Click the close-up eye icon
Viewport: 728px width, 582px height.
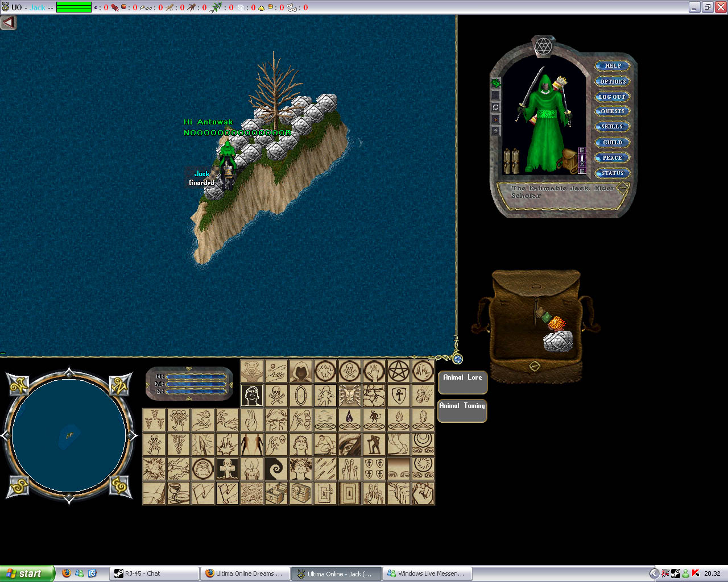point(350,444)
